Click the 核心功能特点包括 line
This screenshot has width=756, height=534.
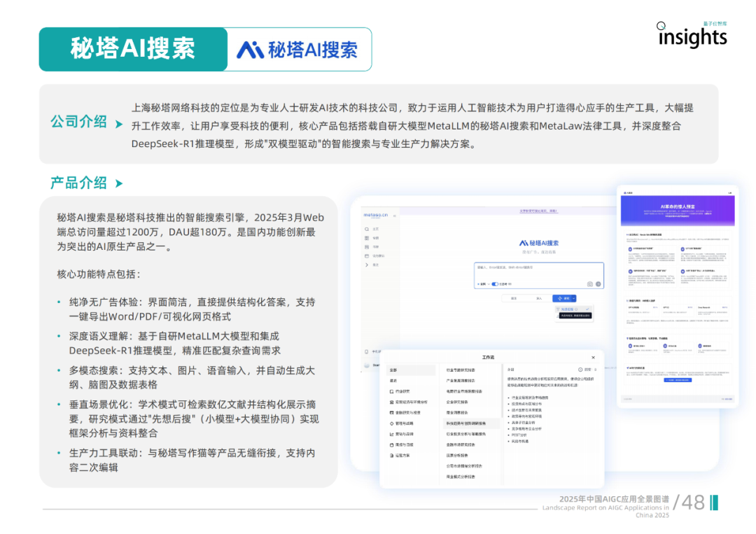(99, 274)
